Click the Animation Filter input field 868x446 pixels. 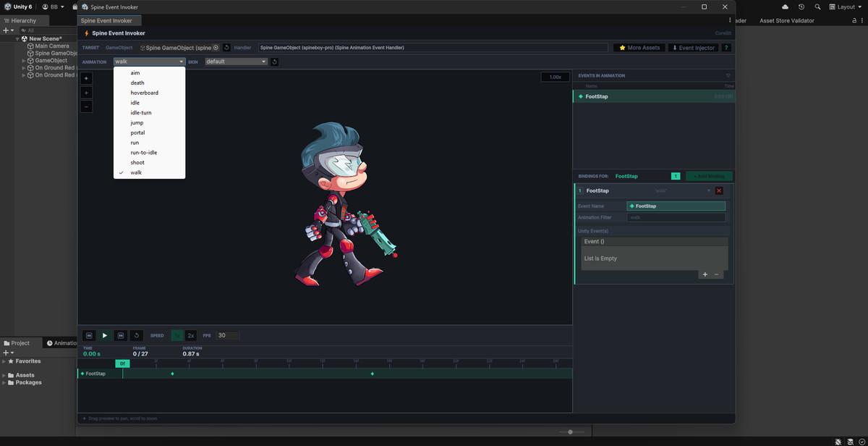tap(676, 217)
